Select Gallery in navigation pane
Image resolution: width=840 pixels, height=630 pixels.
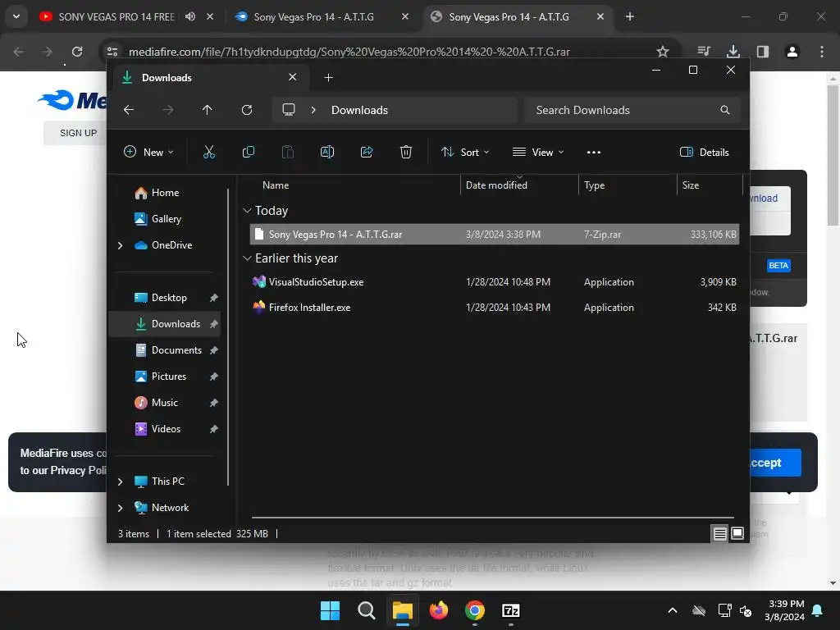point(166,219)
